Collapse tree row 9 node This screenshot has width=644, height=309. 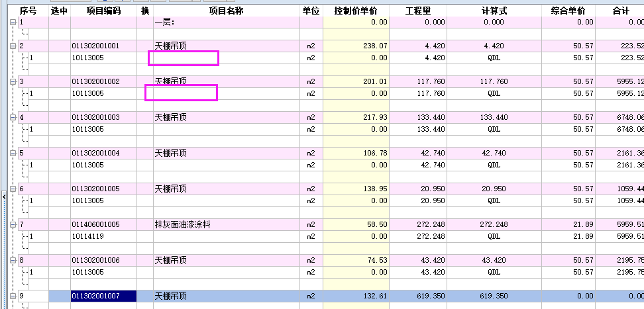13,296
